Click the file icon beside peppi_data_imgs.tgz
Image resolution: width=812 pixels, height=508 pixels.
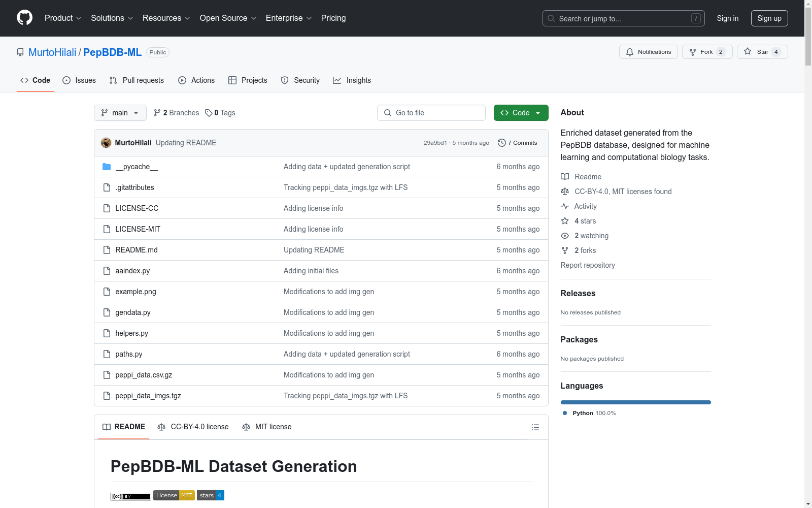coord(107,396)
